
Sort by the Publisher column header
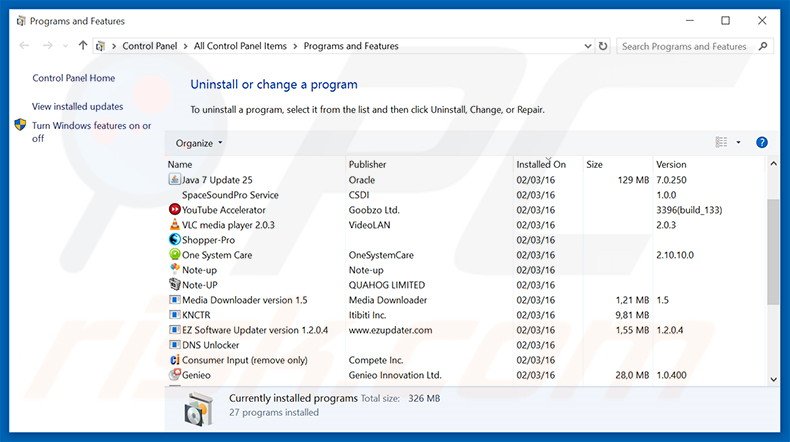tap(367, 164)
